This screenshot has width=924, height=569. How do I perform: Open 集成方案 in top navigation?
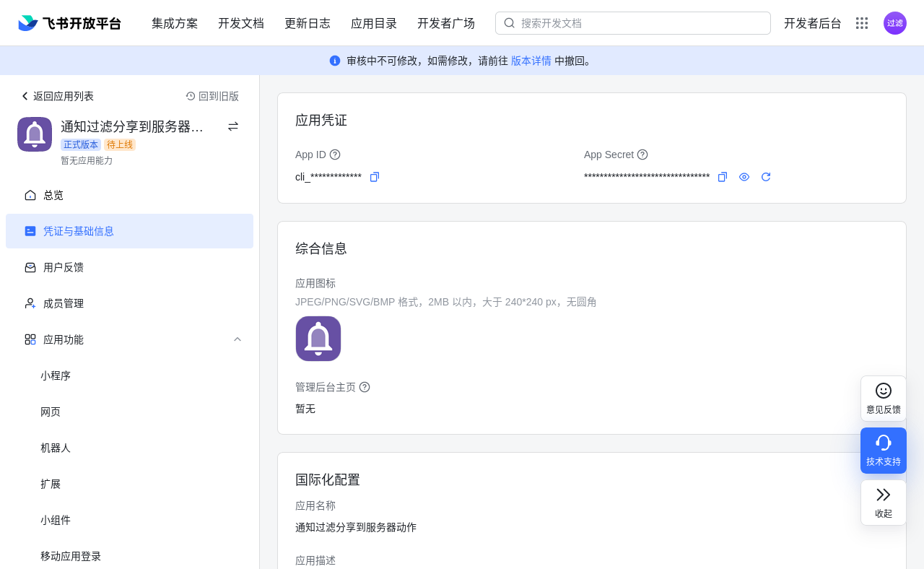(175, 23)
